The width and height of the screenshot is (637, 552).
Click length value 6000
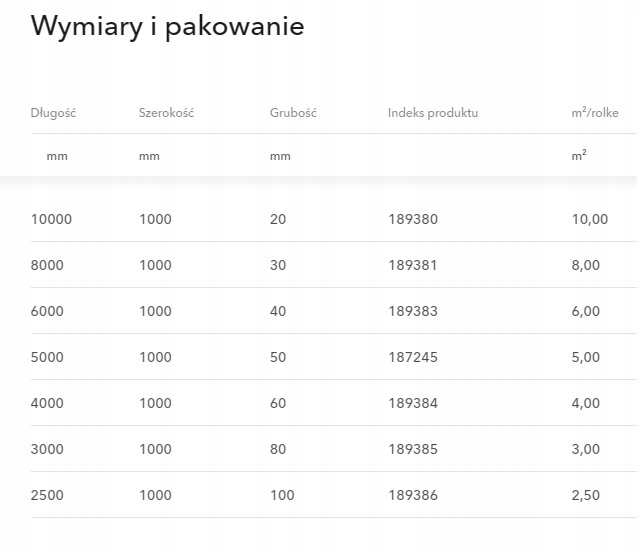pos(47,311)
